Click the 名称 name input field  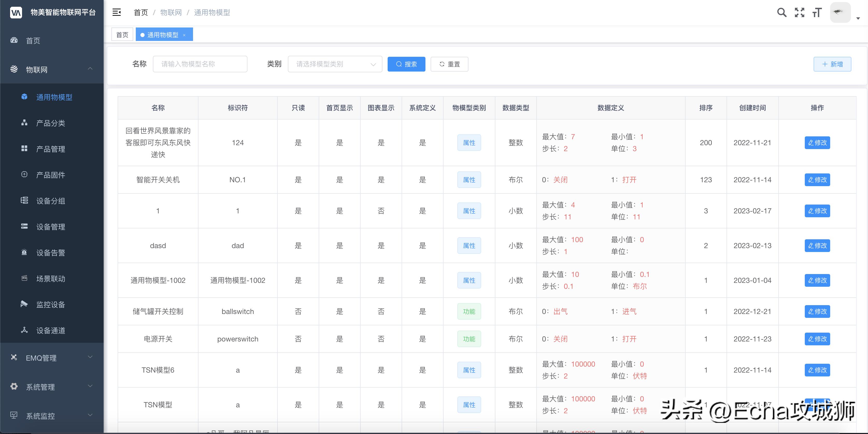200,64
